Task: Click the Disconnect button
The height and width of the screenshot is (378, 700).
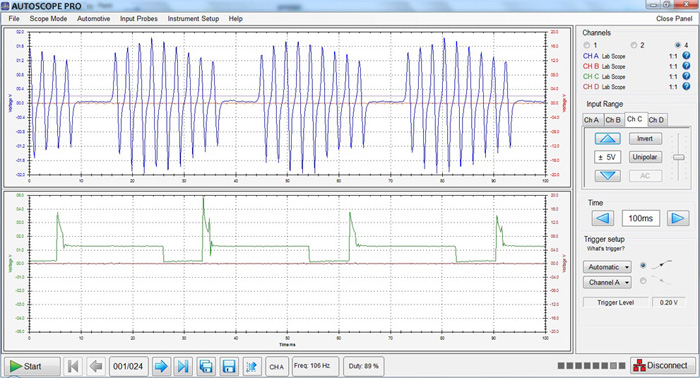Action: 662,366
